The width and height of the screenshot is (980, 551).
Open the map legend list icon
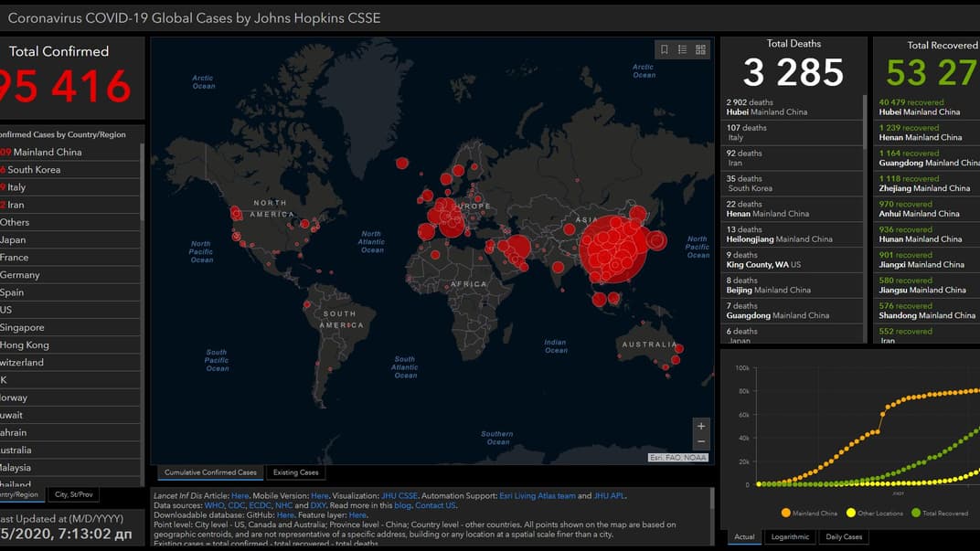[x=683, y=49]
